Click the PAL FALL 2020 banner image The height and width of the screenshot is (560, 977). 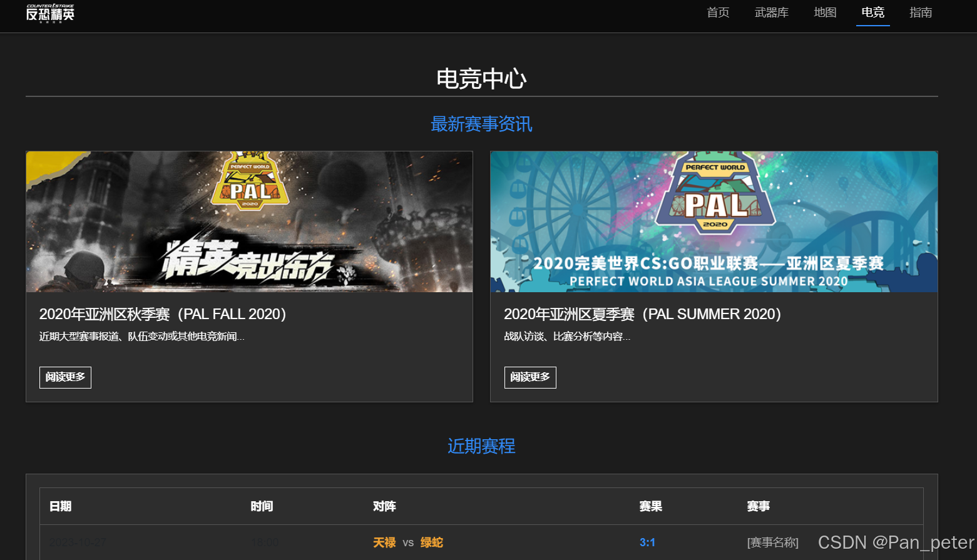249,221
